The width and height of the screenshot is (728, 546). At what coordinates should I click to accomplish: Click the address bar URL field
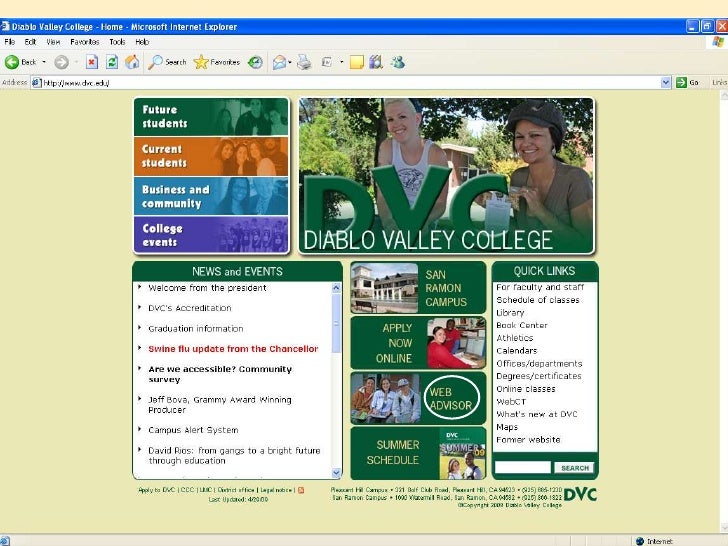(351, 83)
